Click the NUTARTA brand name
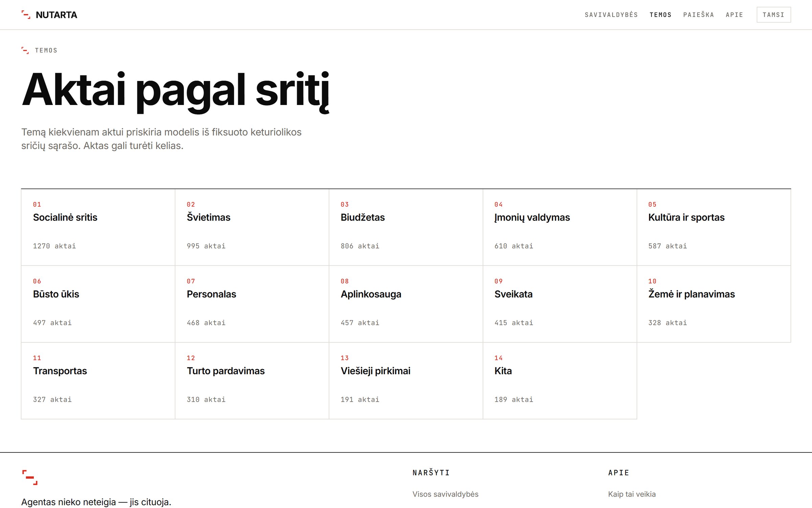Image resolution: width=812 pixels, height=508 pixels. click(57, 15)
